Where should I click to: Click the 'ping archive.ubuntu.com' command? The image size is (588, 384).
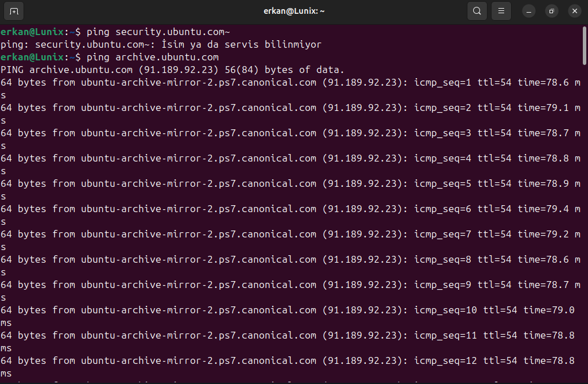pos(152,57)
